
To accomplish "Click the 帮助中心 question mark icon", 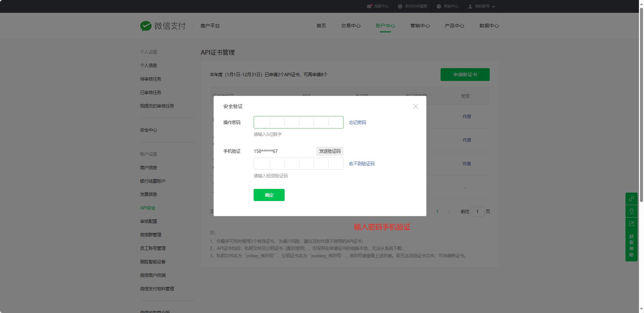I will pos(439,6).
